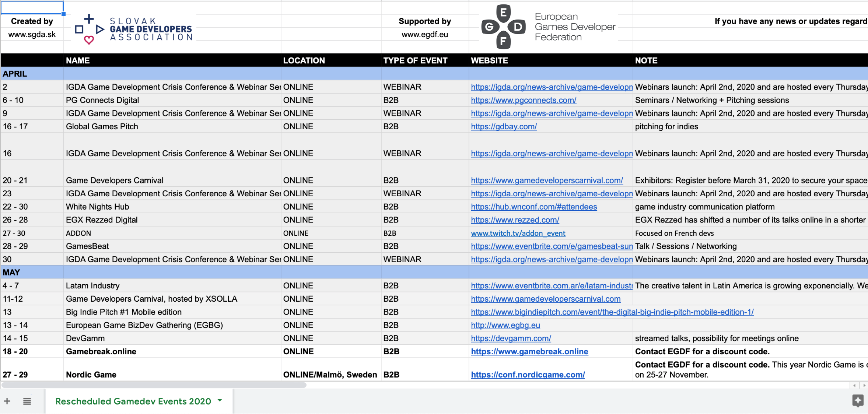Select the APRIL section header row

(15, 73)
